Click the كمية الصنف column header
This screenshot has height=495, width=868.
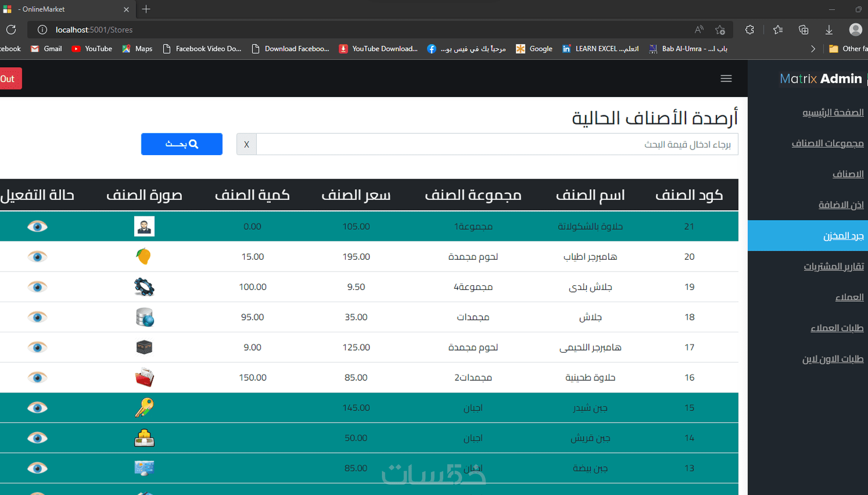[x=252, y=195]
